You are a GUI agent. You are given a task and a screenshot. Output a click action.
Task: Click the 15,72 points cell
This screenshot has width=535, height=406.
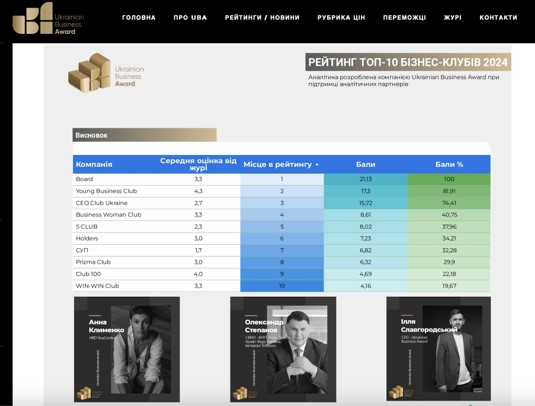[x=366, y=203]
